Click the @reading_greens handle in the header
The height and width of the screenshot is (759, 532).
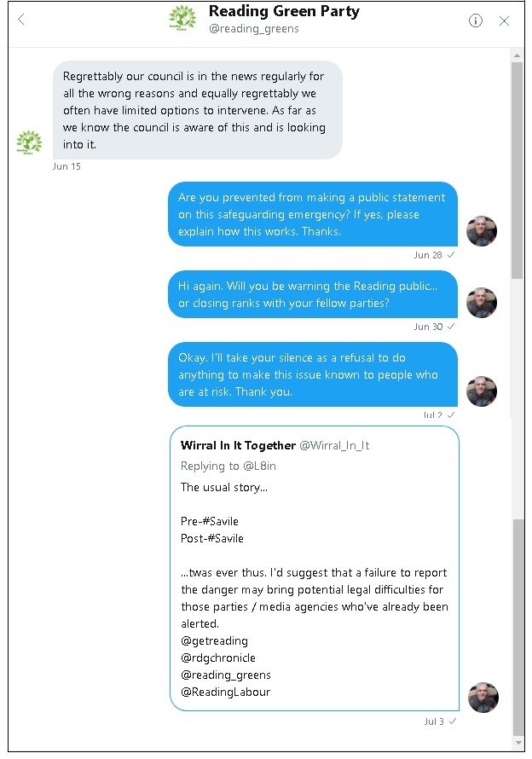click(255, 28)
